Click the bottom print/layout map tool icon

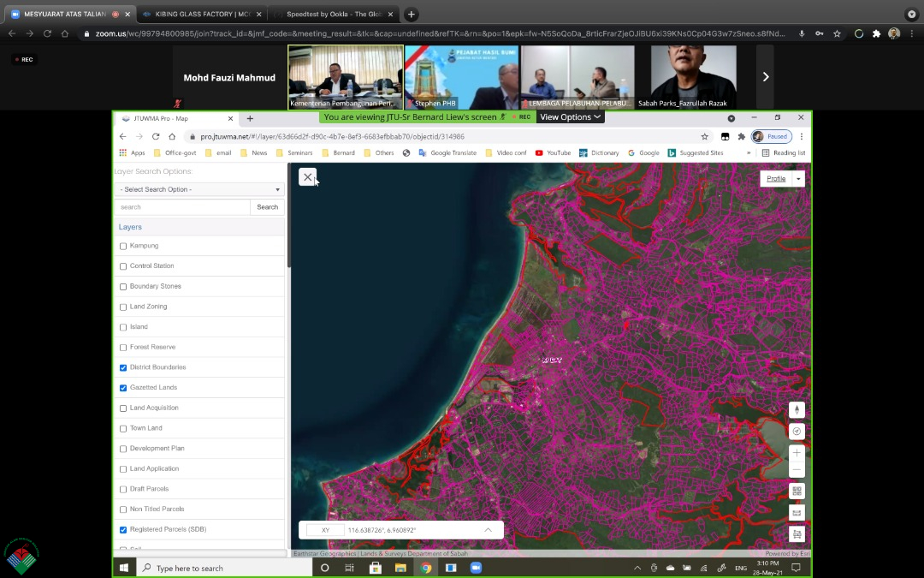click(x=797, y=534)
